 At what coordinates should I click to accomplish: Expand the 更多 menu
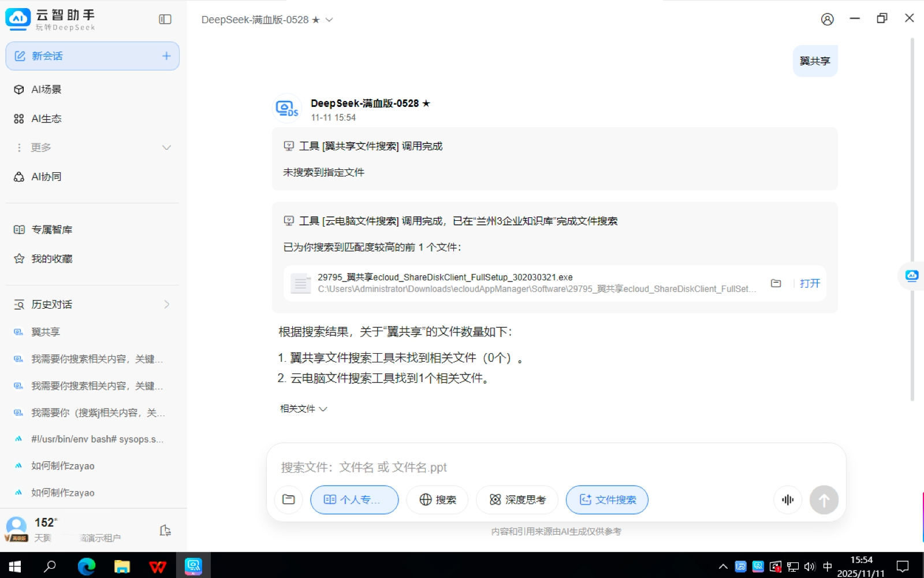pos(92,147)
